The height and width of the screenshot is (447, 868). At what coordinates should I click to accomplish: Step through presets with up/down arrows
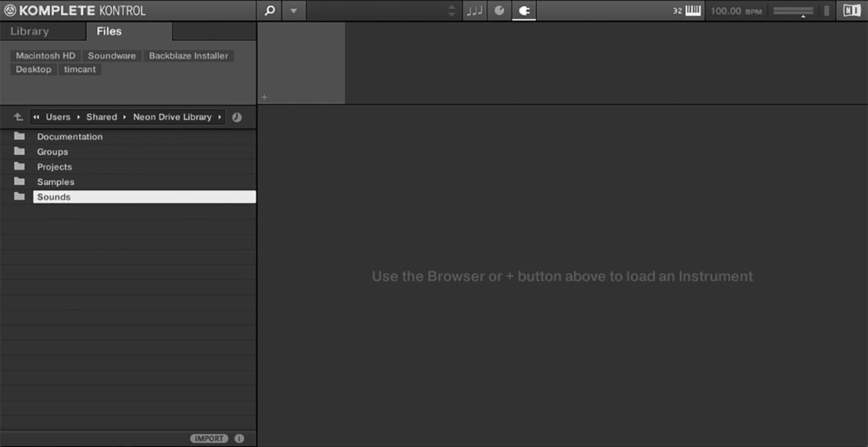pos(451,11)
